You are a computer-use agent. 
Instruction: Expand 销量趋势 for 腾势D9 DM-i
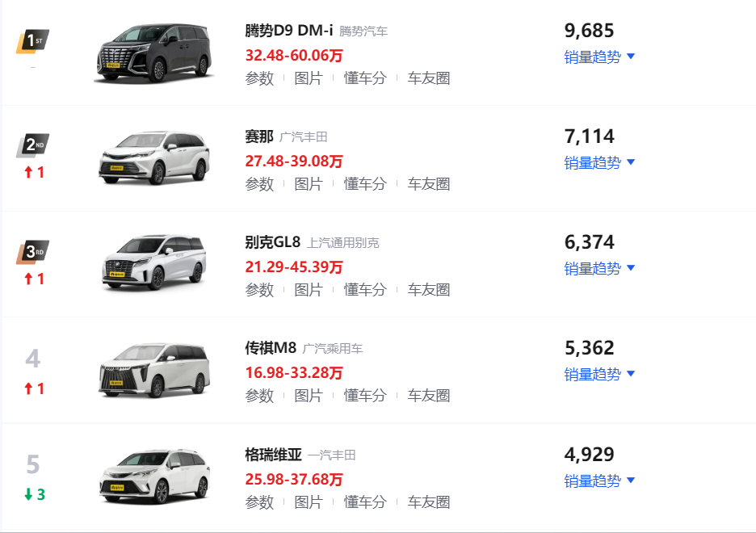[x=599, y=57]
